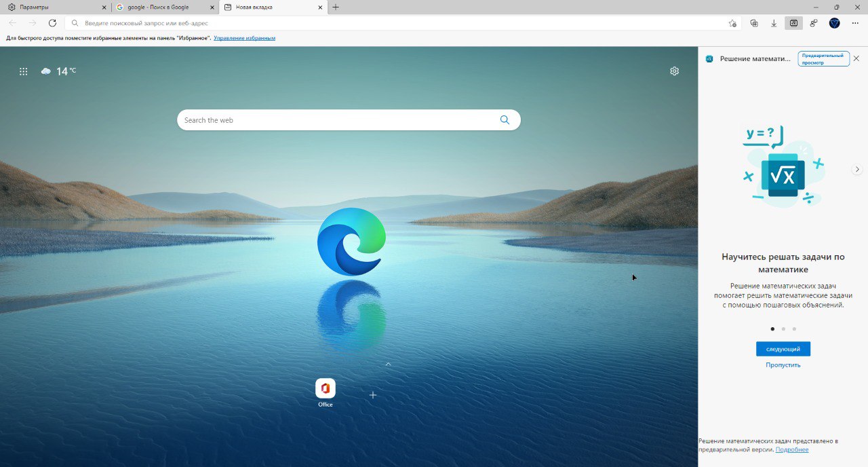The image size is (868, 467).
Task: Open the Math Solver toolbar icon
Action: coord(793,23)
